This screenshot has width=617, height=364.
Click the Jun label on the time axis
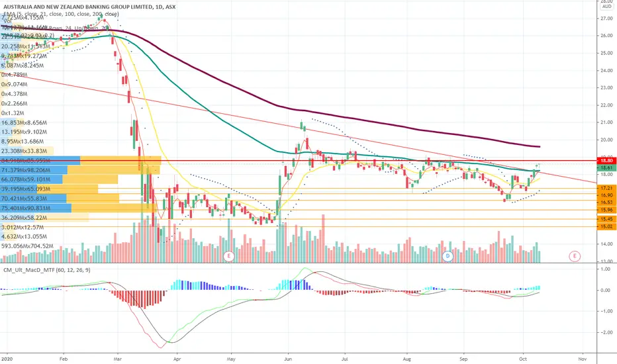click(288, 359)
